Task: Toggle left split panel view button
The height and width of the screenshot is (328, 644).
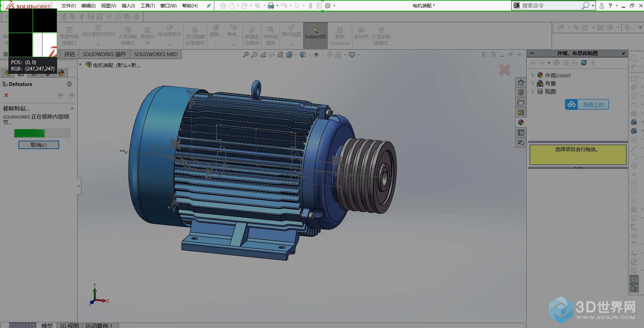Action: tap(484, 55)
